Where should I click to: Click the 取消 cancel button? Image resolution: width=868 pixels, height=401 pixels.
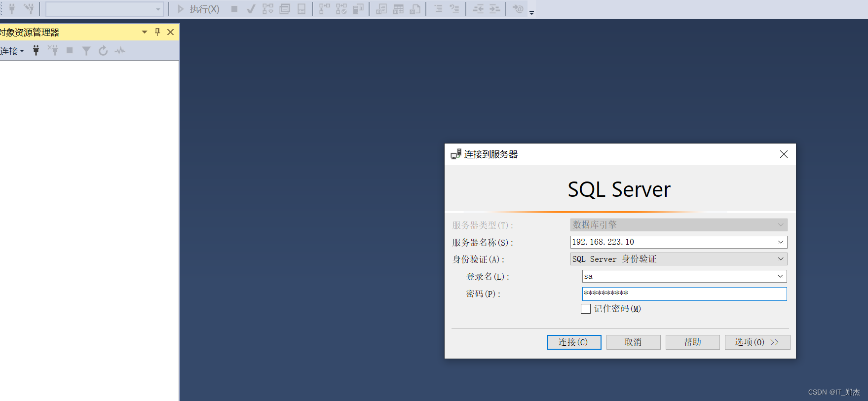click(x=633, y=342)
